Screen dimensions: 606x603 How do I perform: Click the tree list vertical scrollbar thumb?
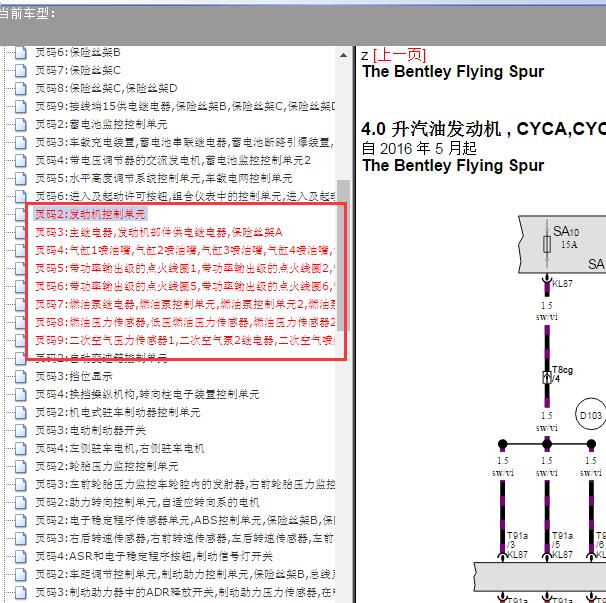(343, 255)
